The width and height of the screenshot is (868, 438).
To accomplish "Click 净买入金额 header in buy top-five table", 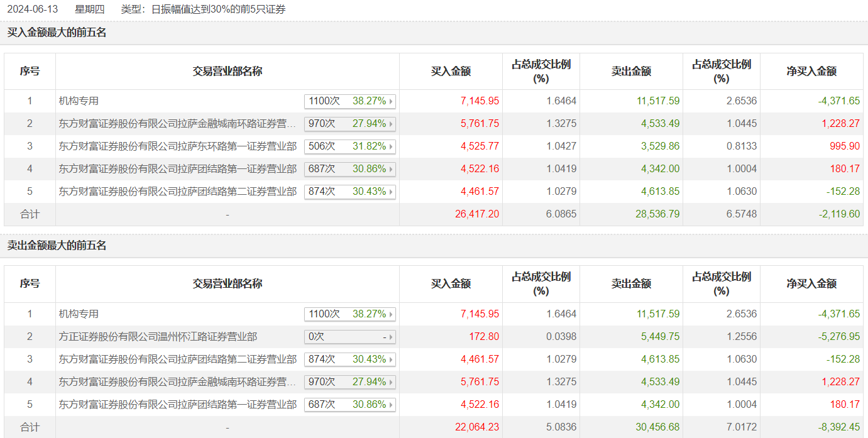I will pyautogui.click(x=811, y=72).
